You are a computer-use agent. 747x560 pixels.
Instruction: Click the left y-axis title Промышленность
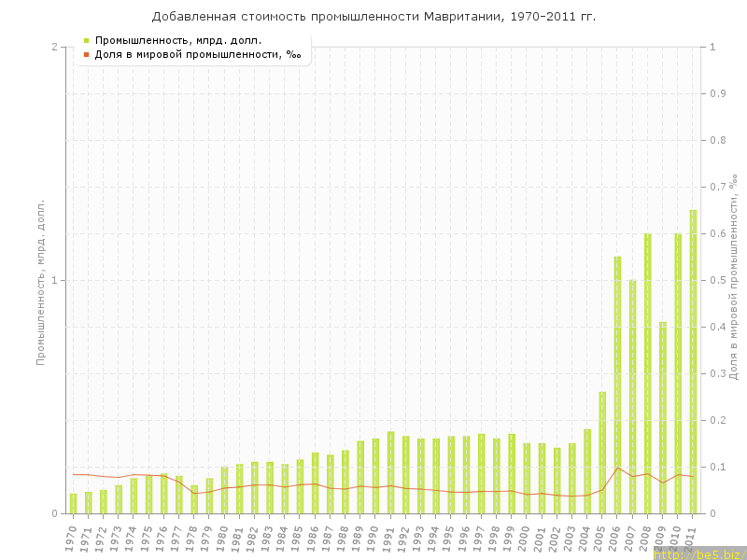[41, 280]
